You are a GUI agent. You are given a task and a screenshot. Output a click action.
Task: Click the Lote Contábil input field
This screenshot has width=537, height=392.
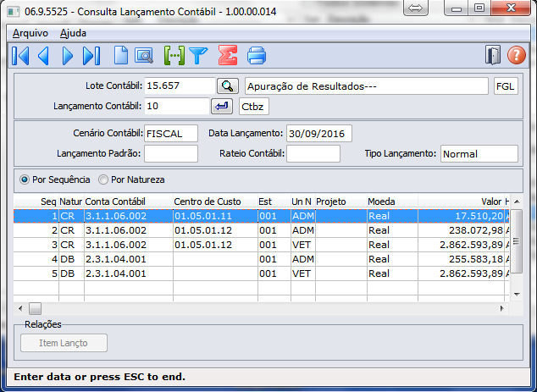point(180,86)
